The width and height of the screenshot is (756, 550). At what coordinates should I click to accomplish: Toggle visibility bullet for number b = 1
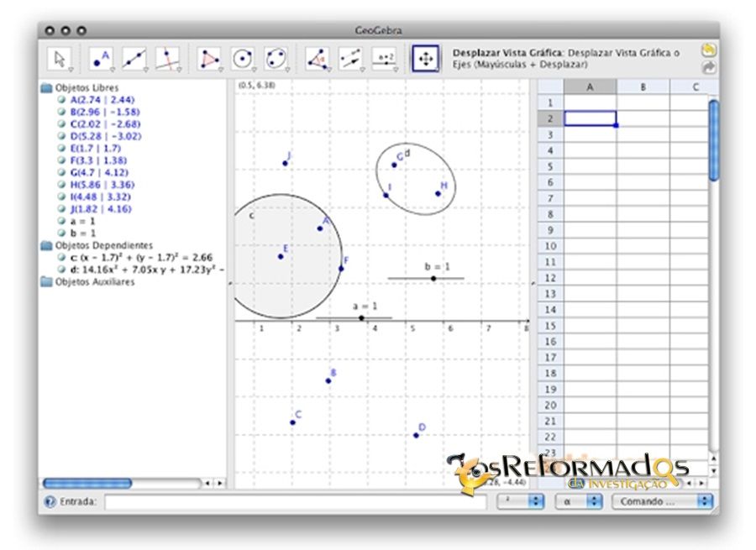pyautogui.click(x=61, y=233)
